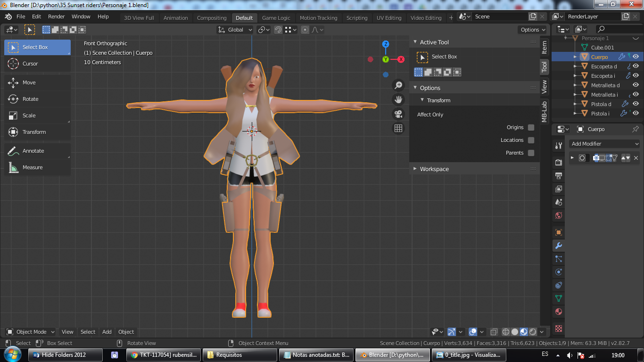The image size is (644, 362).
Task: Select the Transform tool
Action: tap(38, 132)
